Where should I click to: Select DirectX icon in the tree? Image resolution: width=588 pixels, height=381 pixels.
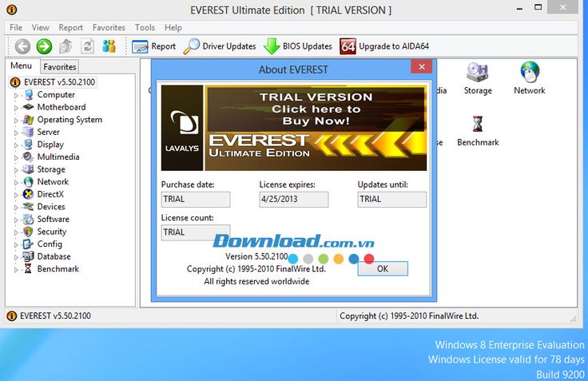click(29, 194)
